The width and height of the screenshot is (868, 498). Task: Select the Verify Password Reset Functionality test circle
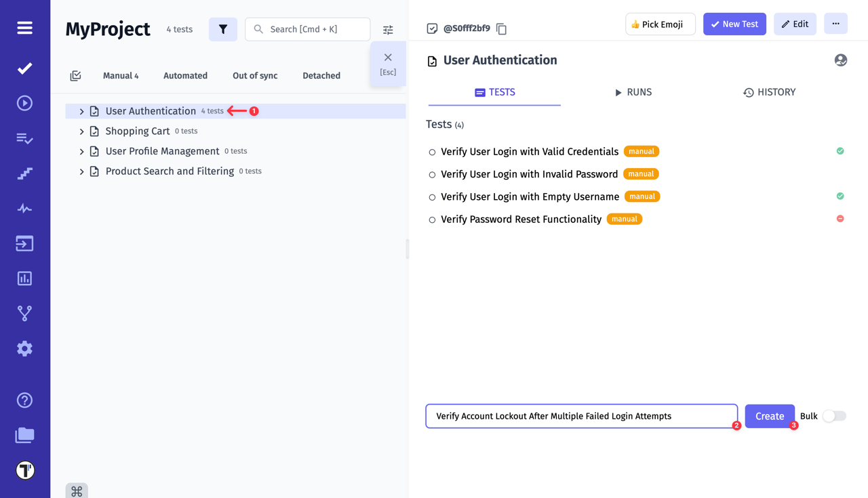tap(432, 219)
